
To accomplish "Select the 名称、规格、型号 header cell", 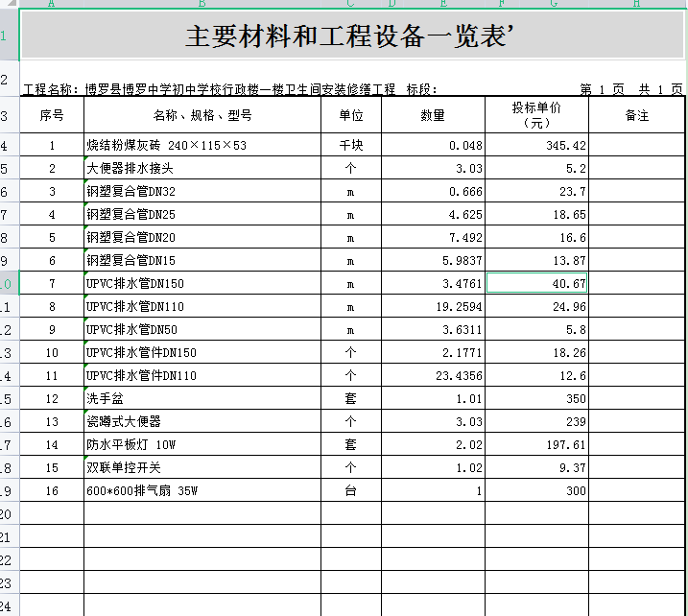I will 202,116.
